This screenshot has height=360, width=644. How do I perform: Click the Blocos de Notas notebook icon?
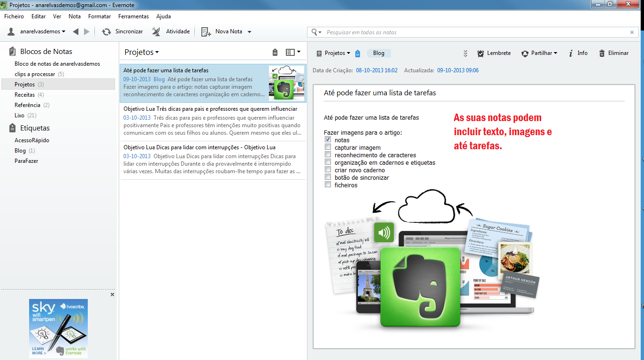(12, 51)
